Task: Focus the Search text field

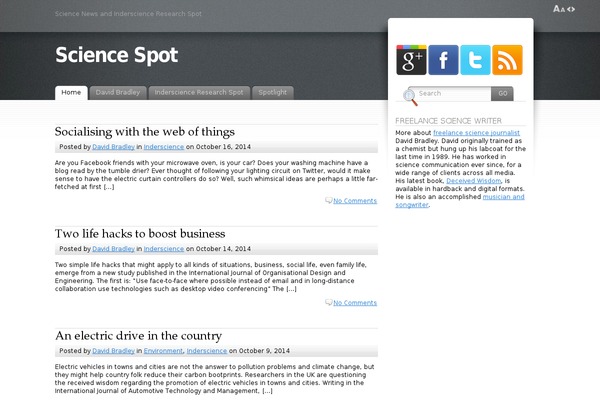Action: tap(453, 94)
